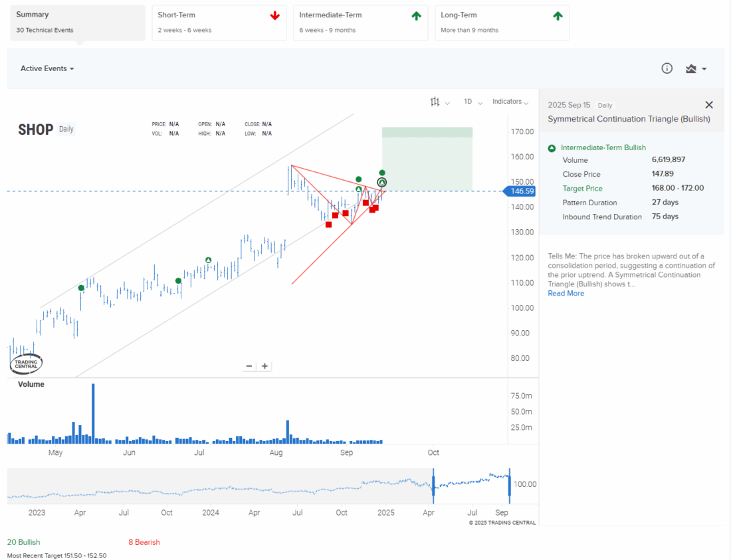Click the Inbound Trend Duration 75 days
Screen dimensions: 731x560
[665, 217]
